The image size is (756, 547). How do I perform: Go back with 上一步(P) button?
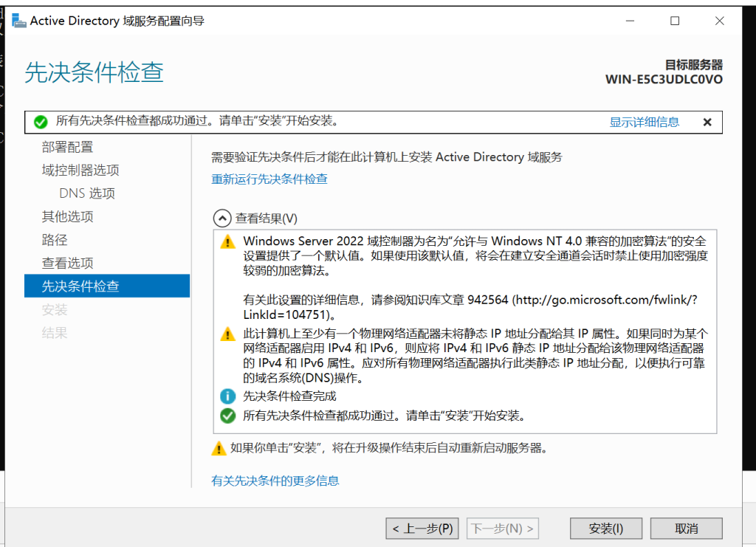(x=422, y=529)
